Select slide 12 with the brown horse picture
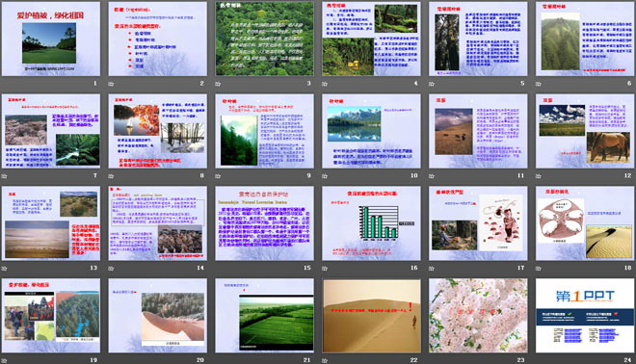 [x=585, y=131]
